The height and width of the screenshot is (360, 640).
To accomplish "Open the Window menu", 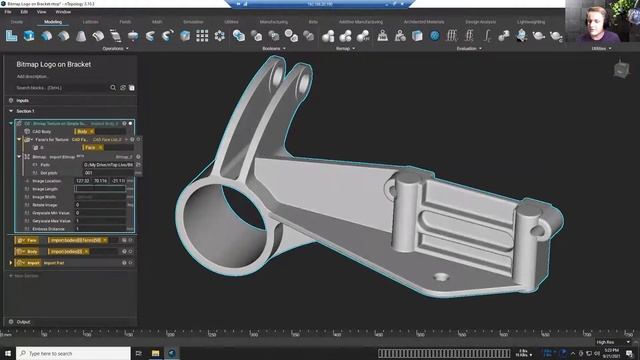I will [63, 12].
